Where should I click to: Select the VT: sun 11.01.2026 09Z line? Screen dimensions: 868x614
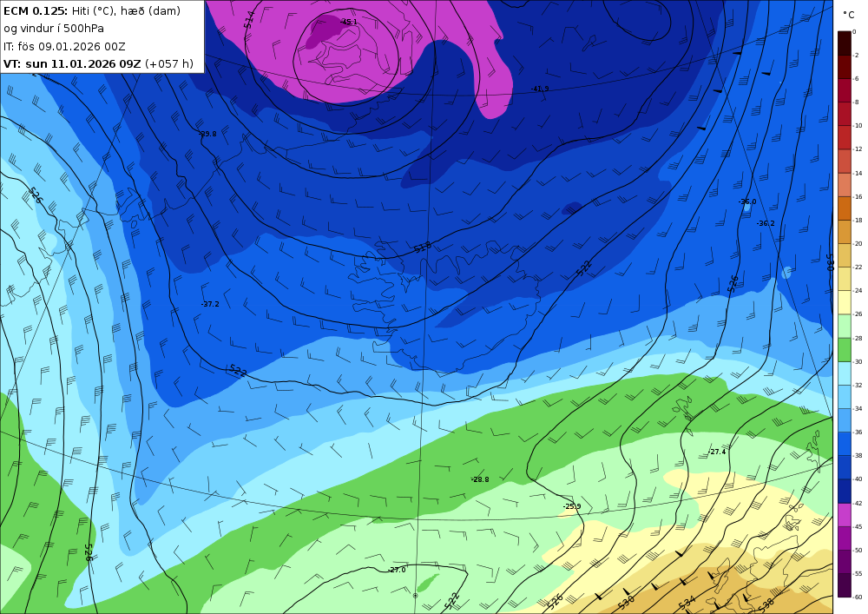[99, 64]
